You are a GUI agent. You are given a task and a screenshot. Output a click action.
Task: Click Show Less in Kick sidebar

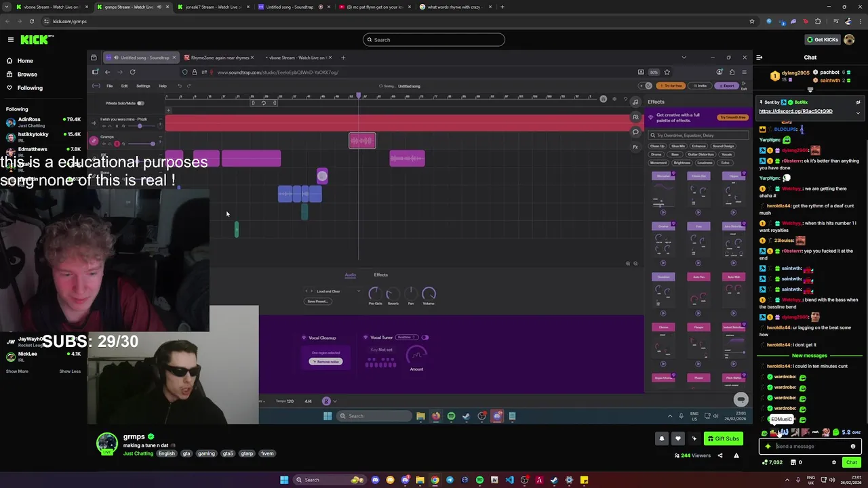[x=70, y=371]
